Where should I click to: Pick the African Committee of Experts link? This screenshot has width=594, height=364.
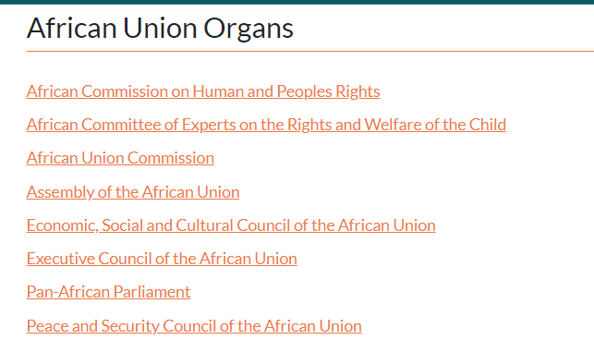pyautogui.click(x=266, y=125)
